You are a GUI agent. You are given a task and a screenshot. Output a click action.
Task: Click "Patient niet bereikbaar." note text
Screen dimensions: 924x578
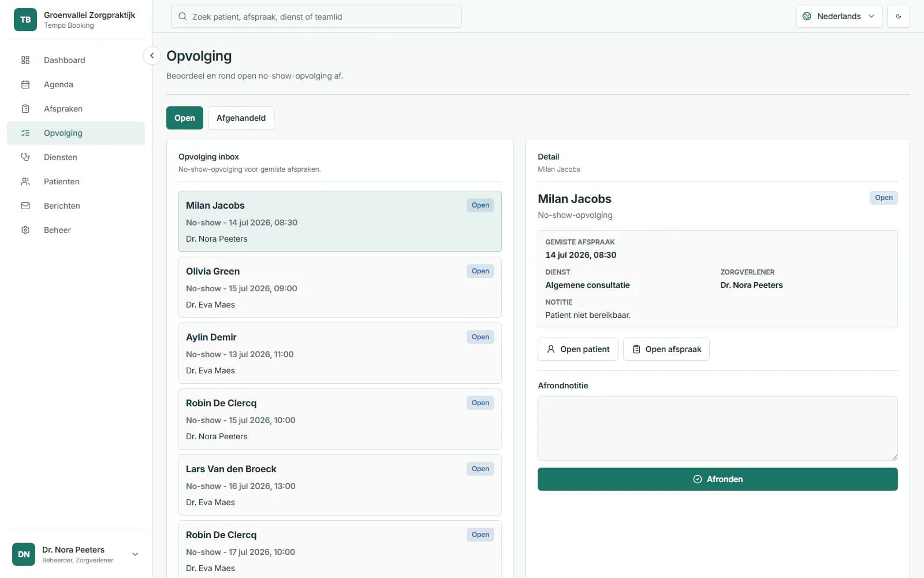[x=588, y=315]
